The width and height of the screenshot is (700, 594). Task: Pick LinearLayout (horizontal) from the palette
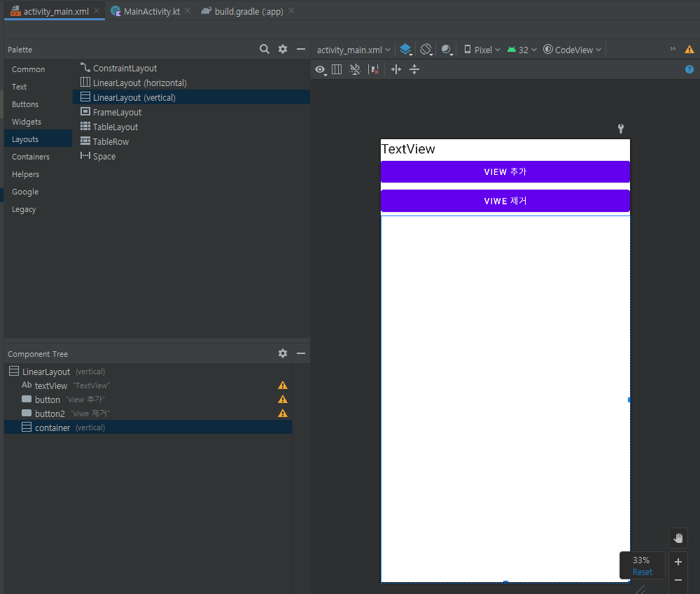click(x=192, y=83)
